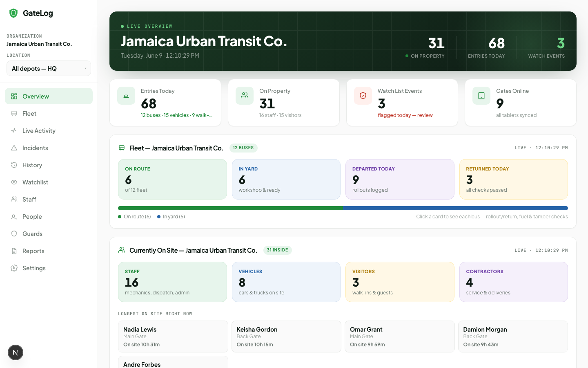Open the History section
The width and height of the screenshot is (588, 368).
[x=49, y=165]
